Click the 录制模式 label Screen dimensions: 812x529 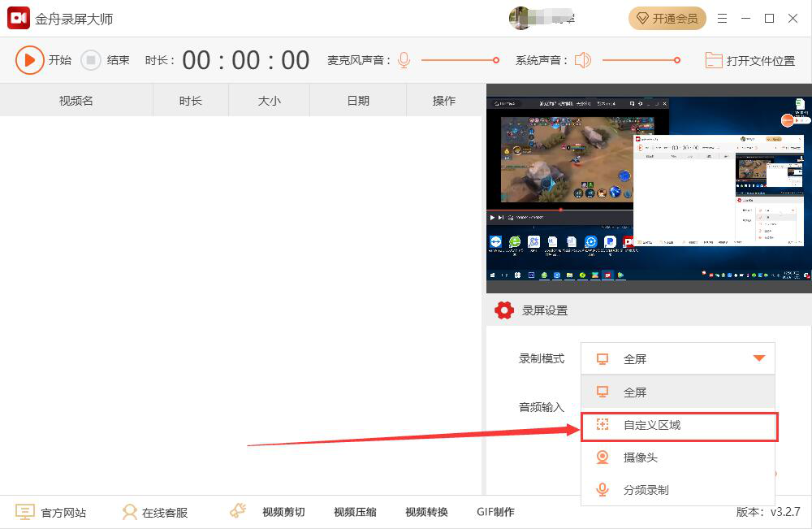point(542,358)
